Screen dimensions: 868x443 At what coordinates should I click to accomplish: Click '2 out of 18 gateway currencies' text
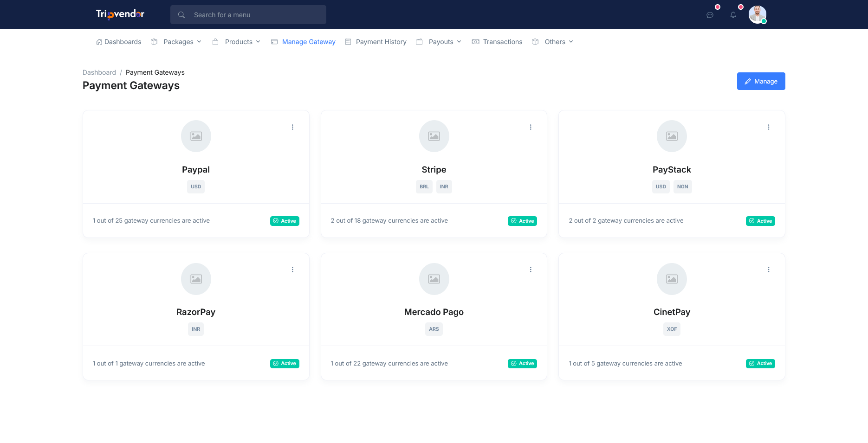[389, 221]
